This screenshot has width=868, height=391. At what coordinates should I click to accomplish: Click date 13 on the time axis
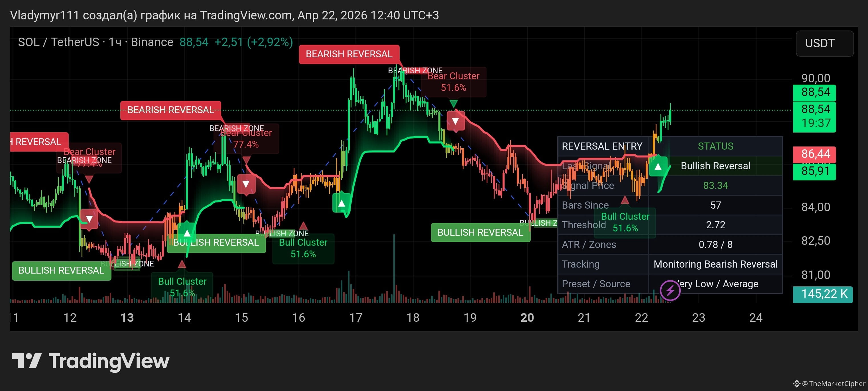click(x=127, y=317)
